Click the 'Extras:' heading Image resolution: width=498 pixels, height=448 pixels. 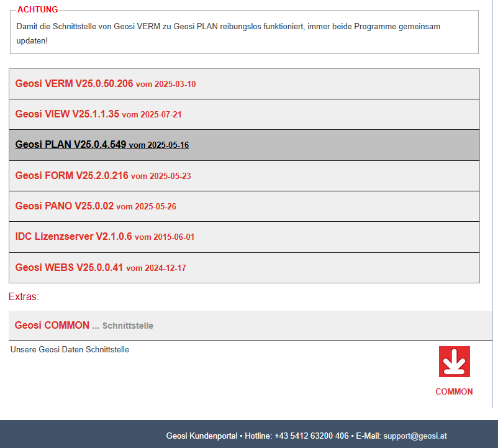click(24, 296)
